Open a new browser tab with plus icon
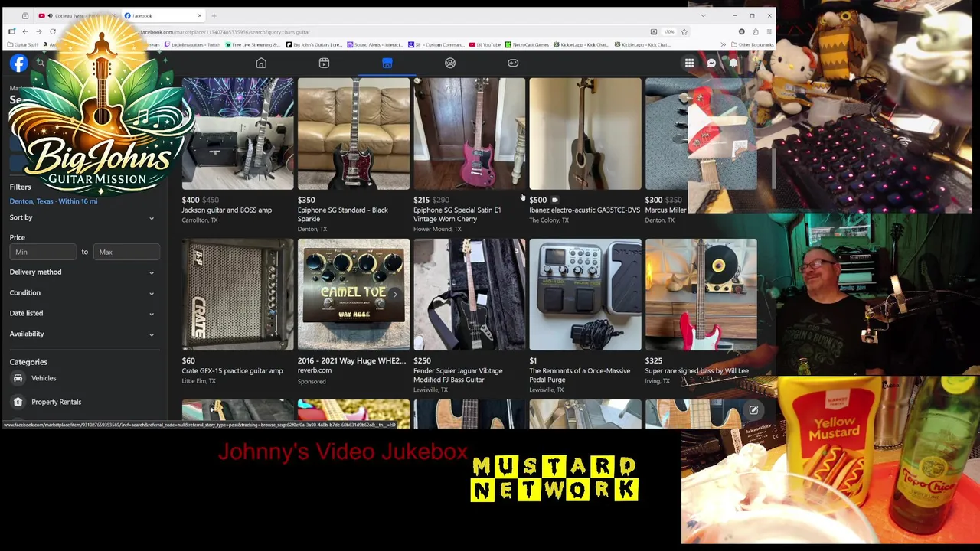 [214, 15]
